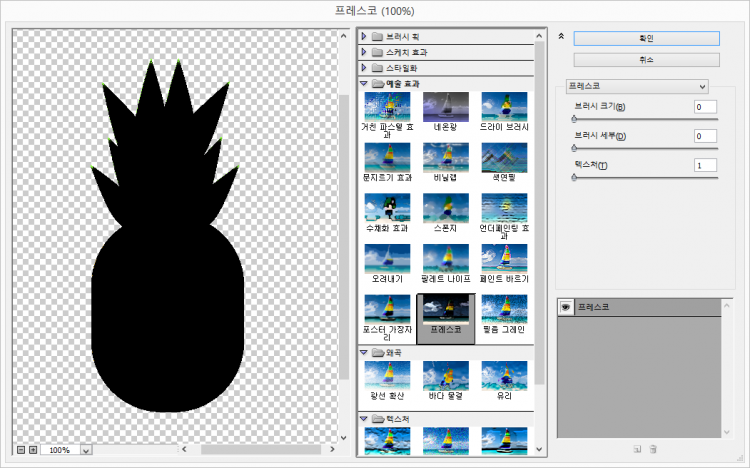Pick the 팔레트 나이프 filter thumbnail
Screen dimensions: 750x468
445,259
